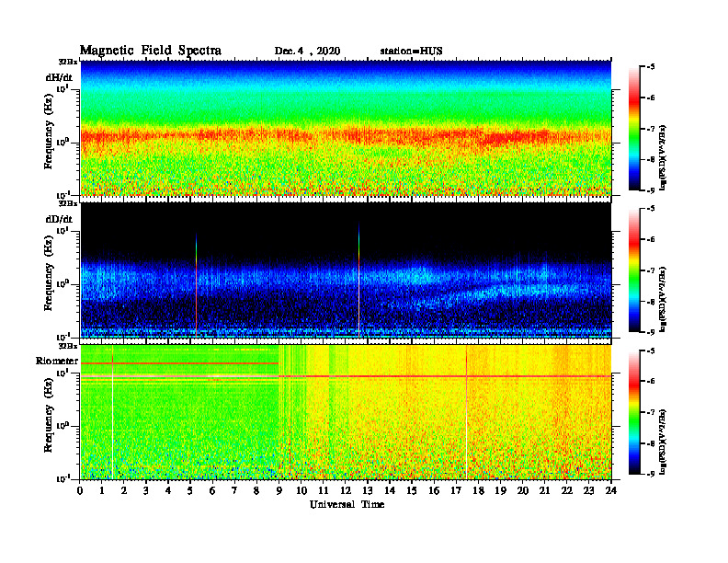
Task: Click hour tick label "14" on time axis
Action: point(390,491)
